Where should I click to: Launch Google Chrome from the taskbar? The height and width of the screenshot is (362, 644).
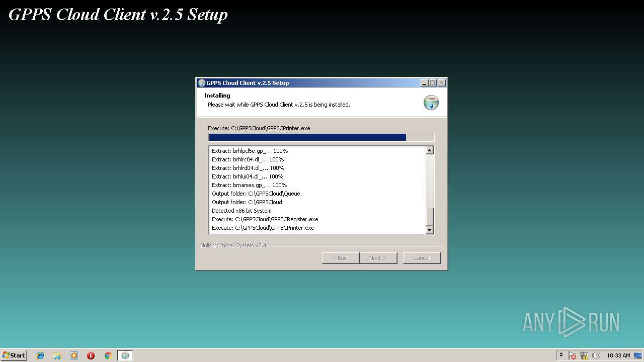click(x=108, y=355)
